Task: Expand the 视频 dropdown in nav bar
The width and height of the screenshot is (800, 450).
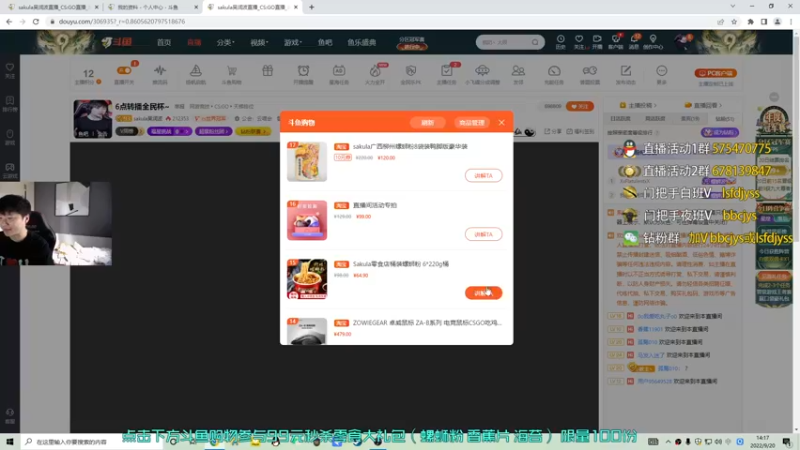Action: pyautogui.click(x=259, y=42)
